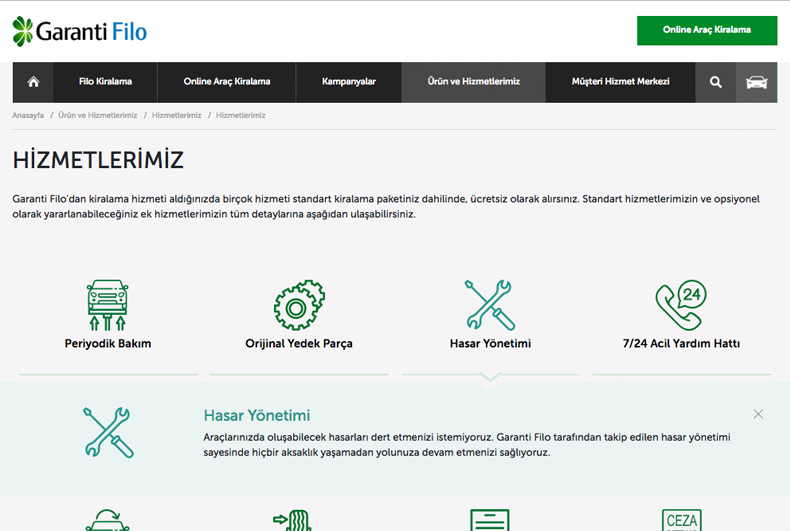Image resolution: width=790 pixels, height=531 pixels.
Task: Select the car replacement icon in bottom row
Action: (x=108, y=520)
